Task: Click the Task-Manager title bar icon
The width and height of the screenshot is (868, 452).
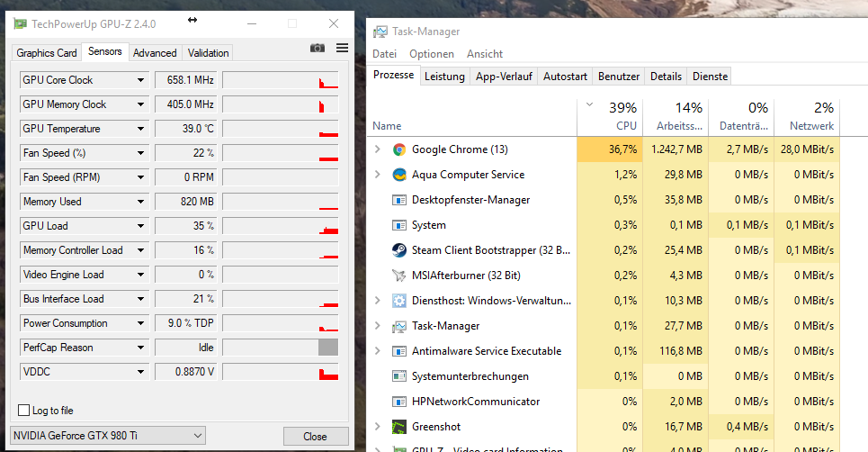Action: point(381,32)
